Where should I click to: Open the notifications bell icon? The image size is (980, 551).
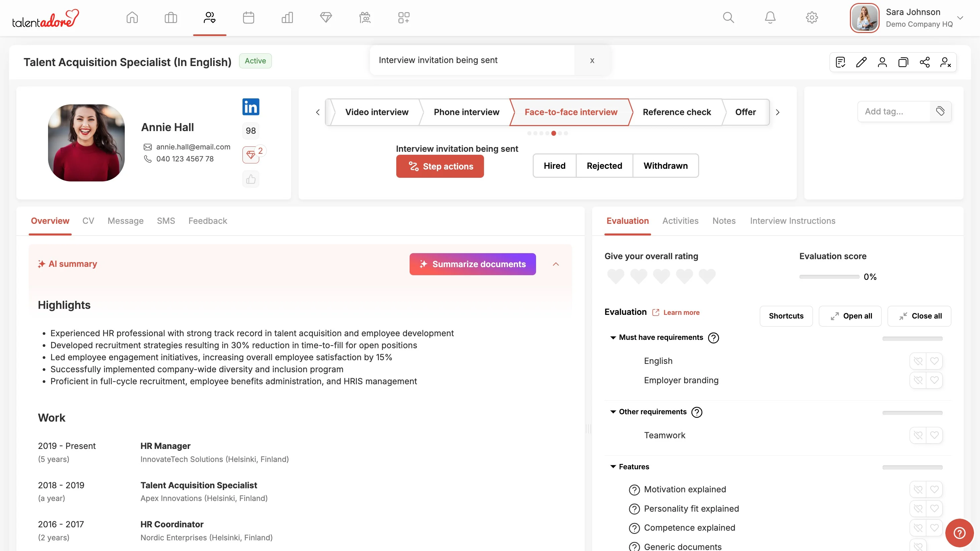pos(770,17)
